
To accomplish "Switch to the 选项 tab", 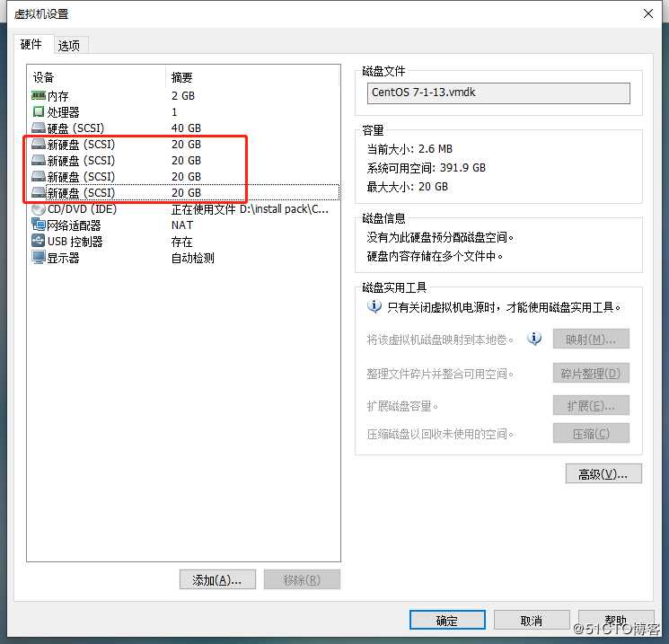I will tap(69, 45).
